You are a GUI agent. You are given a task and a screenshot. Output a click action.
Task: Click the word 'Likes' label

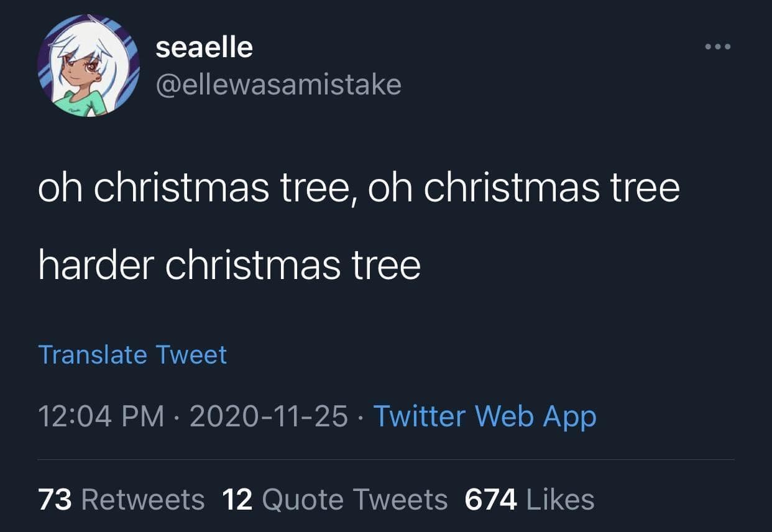[560, 499]
